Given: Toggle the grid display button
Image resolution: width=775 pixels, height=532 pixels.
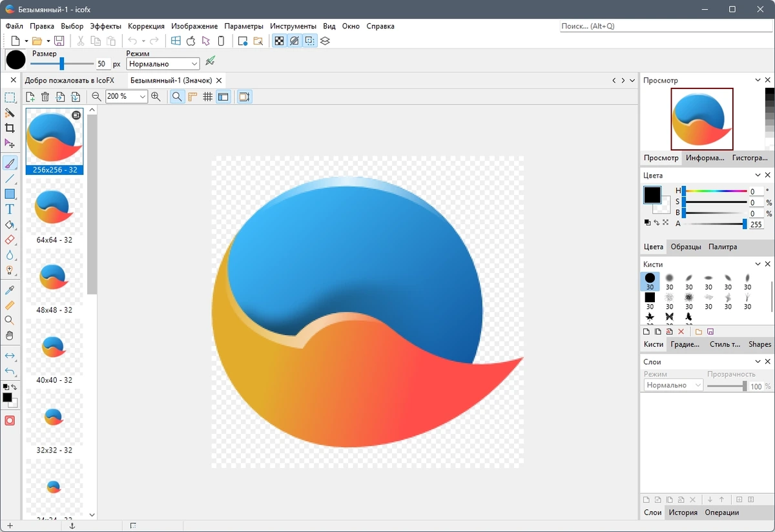Looking at the screenshot, I should [207, 97].
